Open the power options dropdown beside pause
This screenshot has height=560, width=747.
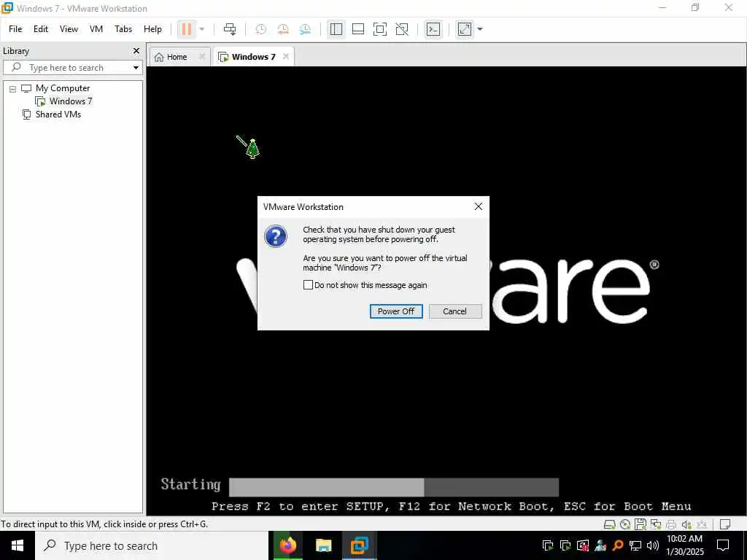tap(202, 29)
